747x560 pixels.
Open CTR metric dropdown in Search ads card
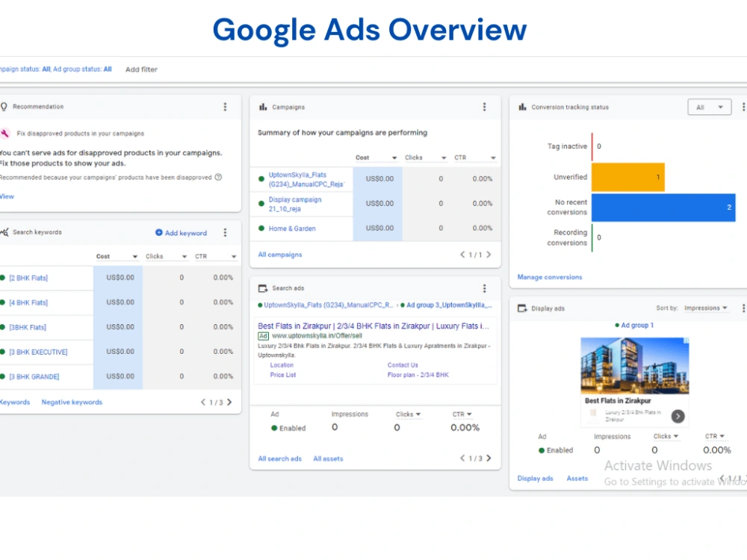click(462, 414)
